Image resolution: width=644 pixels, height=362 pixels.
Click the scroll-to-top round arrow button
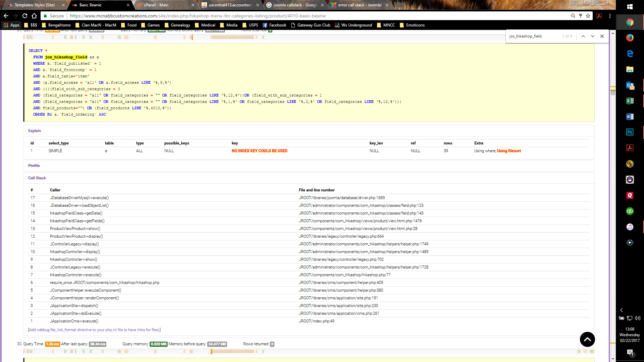click(587, 340)
